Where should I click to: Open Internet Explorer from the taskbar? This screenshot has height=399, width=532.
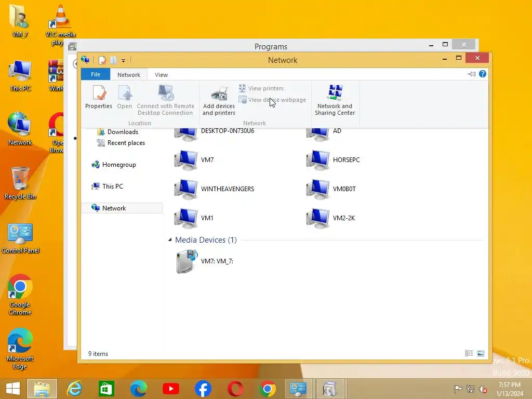[74, 389]
